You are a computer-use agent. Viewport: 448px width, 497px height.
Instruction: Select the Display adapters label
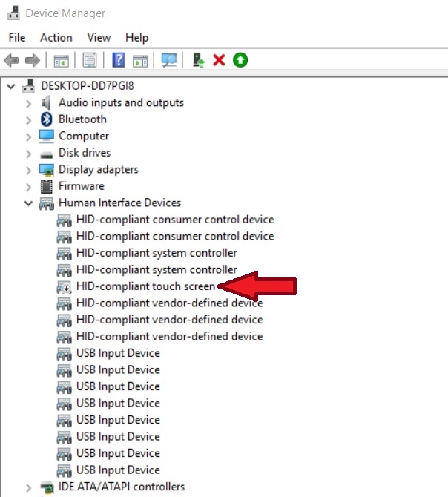(99, 170)
